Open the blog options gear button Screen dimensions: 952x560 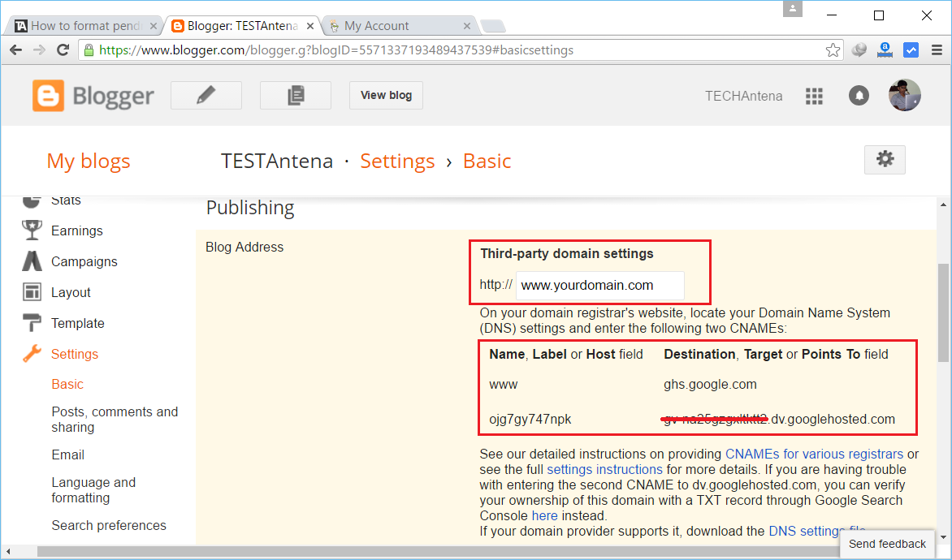pos(885,160)
